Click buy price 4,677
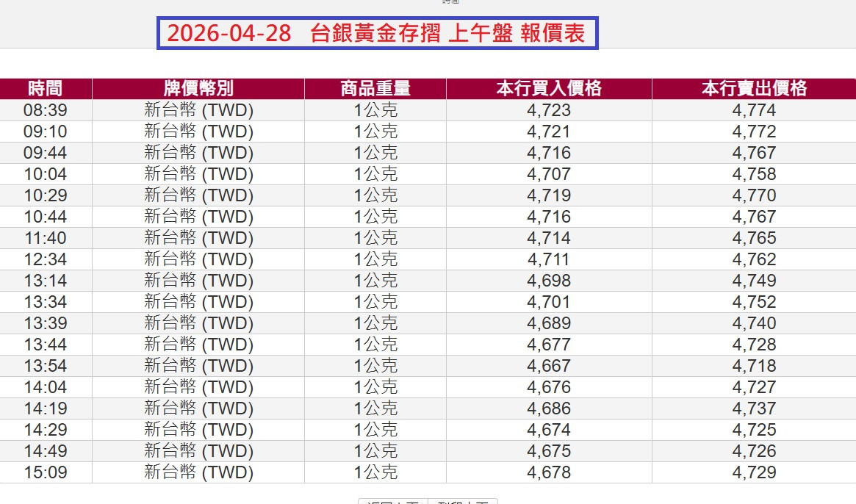This screenshot has height=504, width=856. (x=549, y=345)
